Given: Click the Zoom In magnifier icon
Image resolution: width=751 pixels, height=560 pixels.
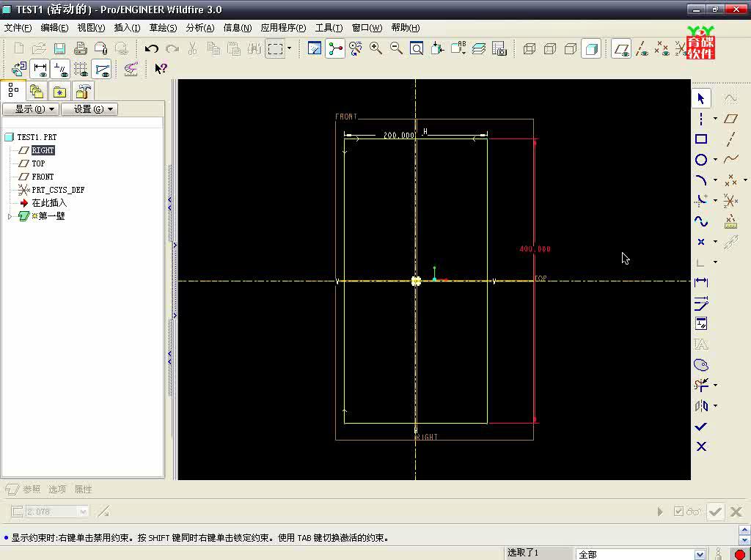Looking at the screenshot, I should click(x=376, y=48).
